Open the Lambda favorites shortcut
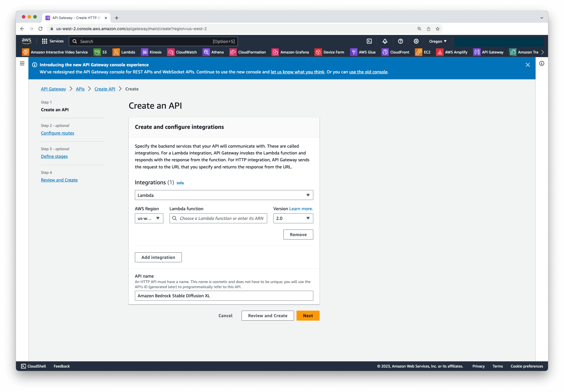The height and width of the screenshot is (392, 564). tap(124, 52)
